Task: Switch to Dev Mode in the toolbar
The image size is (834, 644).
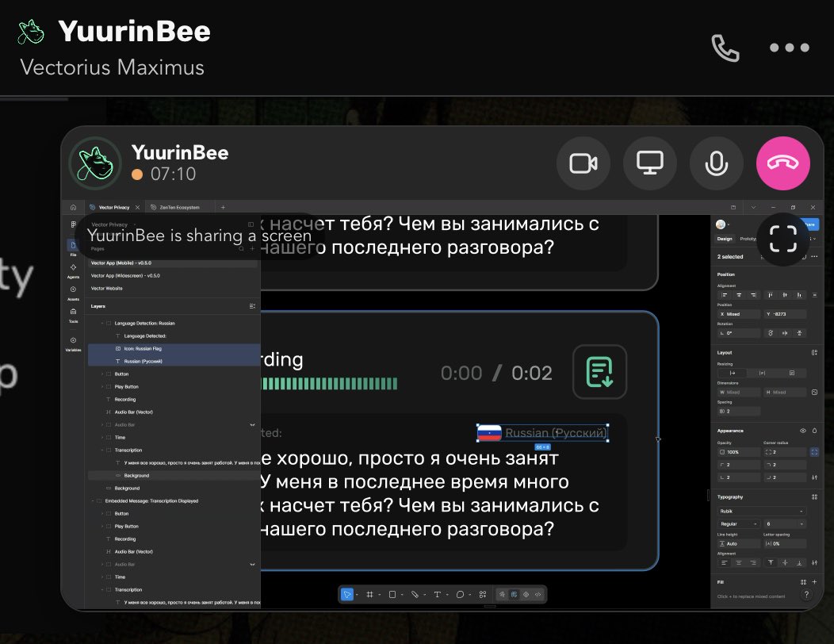Action: (x=538, y=595)
